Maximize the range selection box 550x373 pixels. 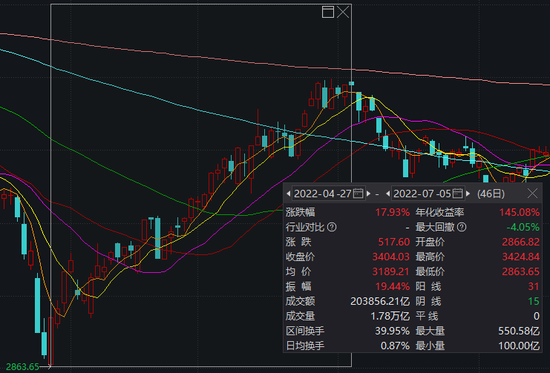328,12
